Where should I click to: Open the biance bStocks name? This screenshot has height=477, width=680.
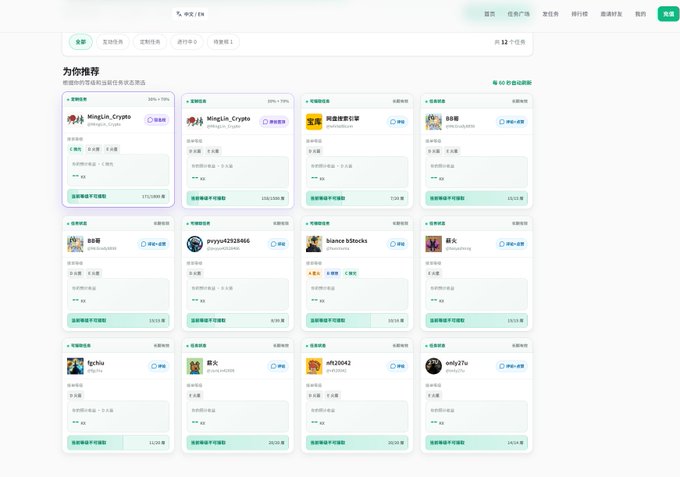tap(347, 241)
